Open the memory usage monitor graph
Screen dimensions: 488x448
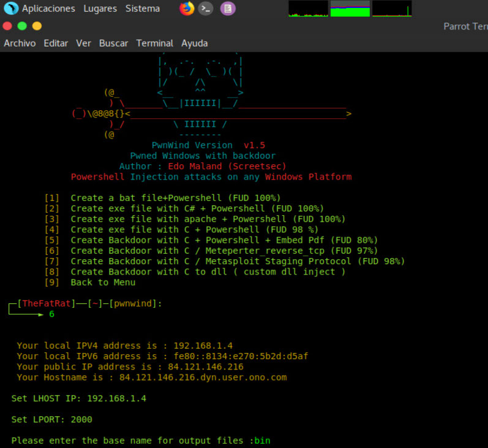350,9
